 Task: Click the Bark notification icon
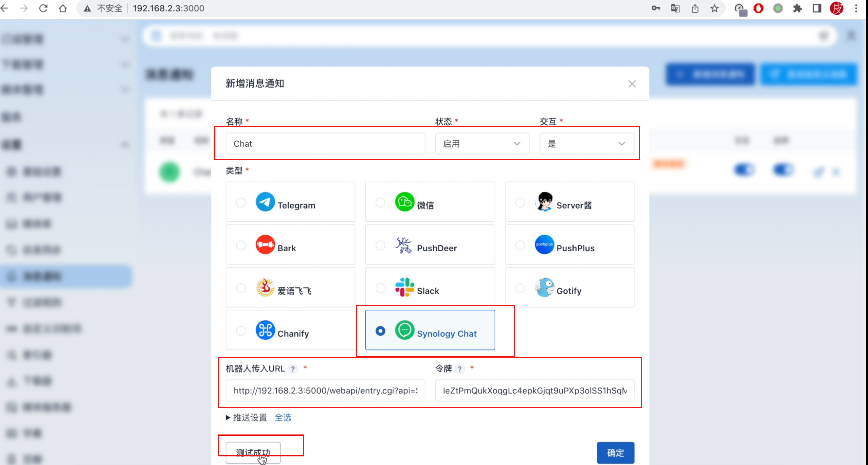pyautogui.click(x=266, y=245)
